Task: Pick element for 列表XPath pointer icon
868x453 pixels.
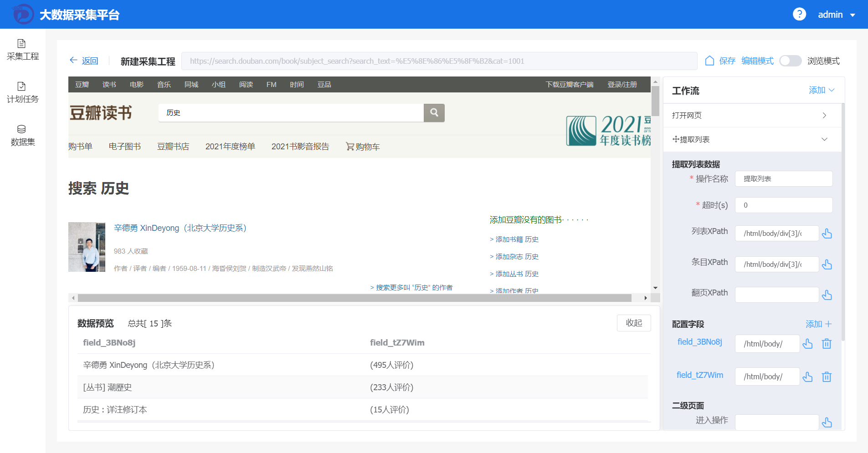Action: 827,234
